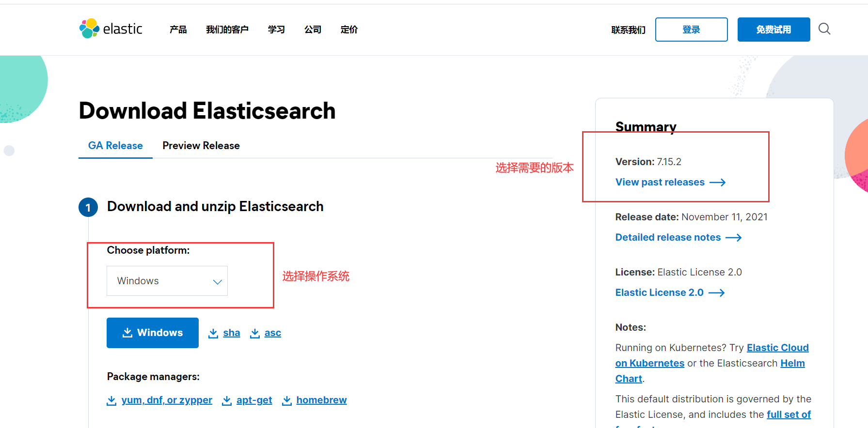The height and width of the screenshot is (428, 868).
Task: Click the download icon beside sha
Action: click(213, 333)
